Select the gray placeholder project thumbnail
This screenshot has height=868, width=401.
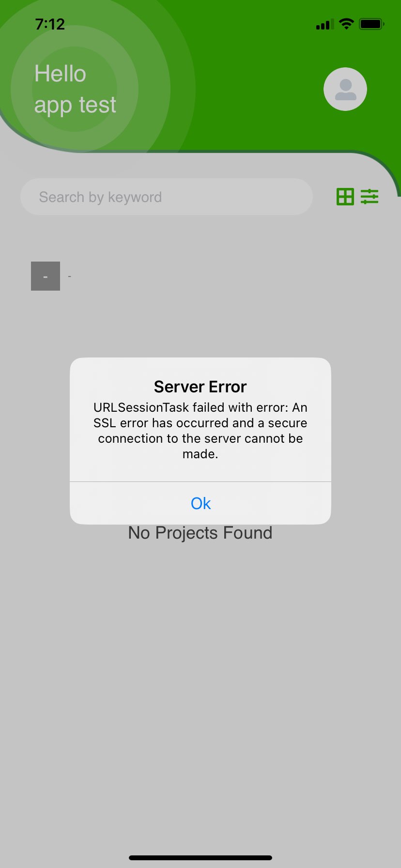tap(46, 276)
